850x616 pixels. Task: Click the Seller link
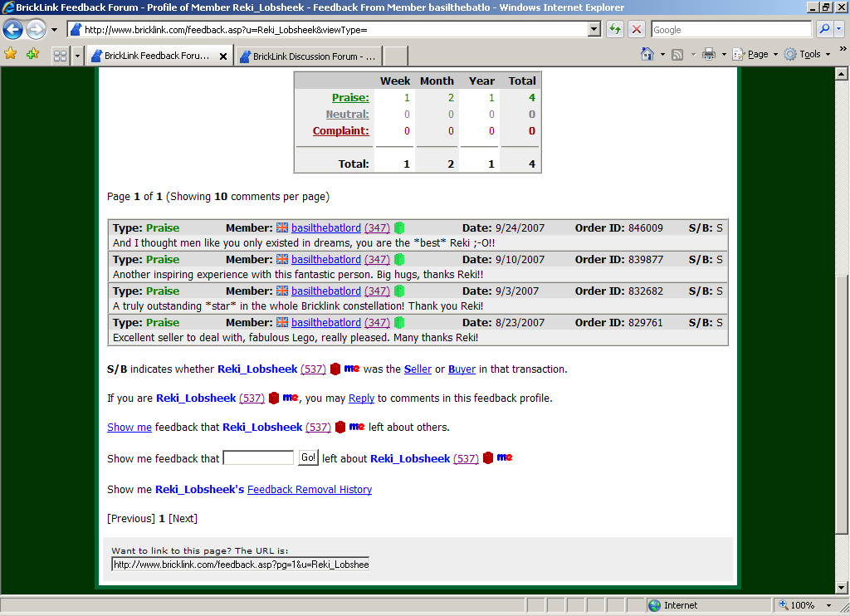418,369
